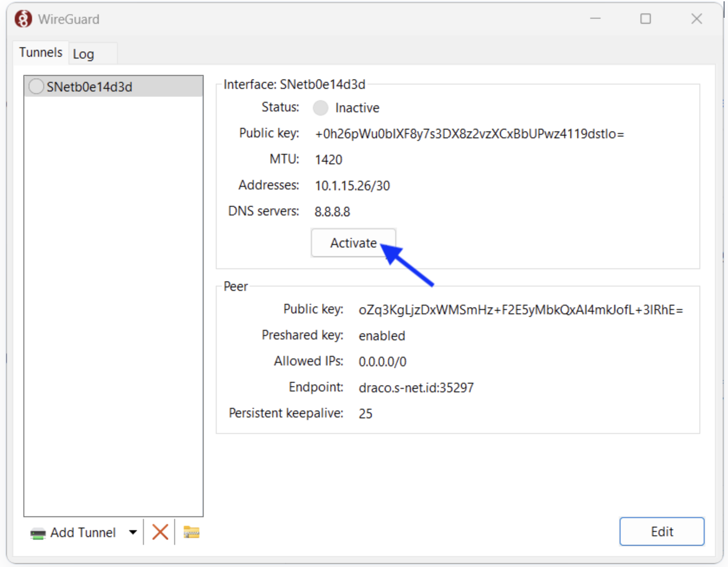Activate the SNetb0e14d3d tunnel

pos(354,243)
